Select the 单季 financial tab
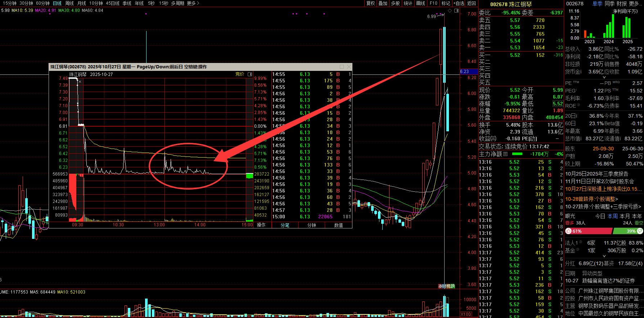This screenshot has height=318, width=644. 597,4
